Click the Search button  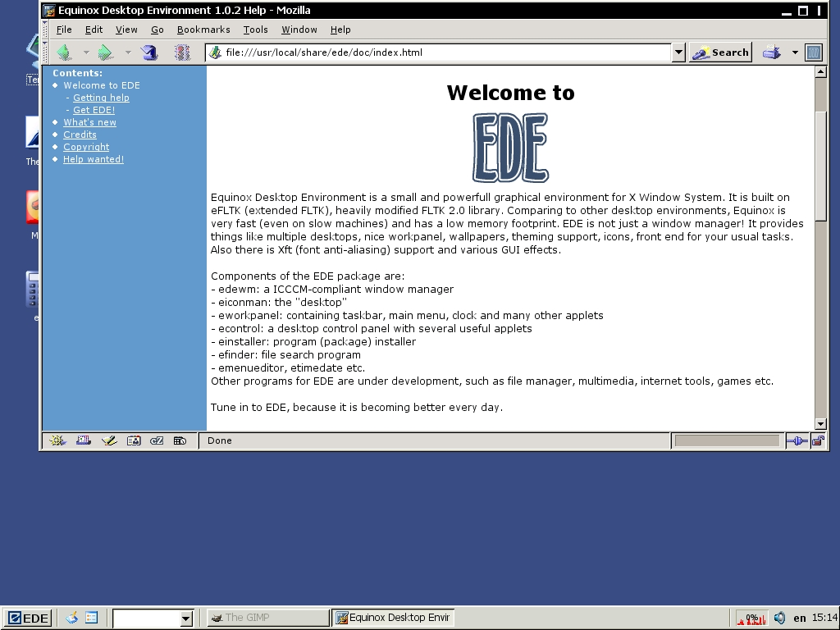pos(720,52)
